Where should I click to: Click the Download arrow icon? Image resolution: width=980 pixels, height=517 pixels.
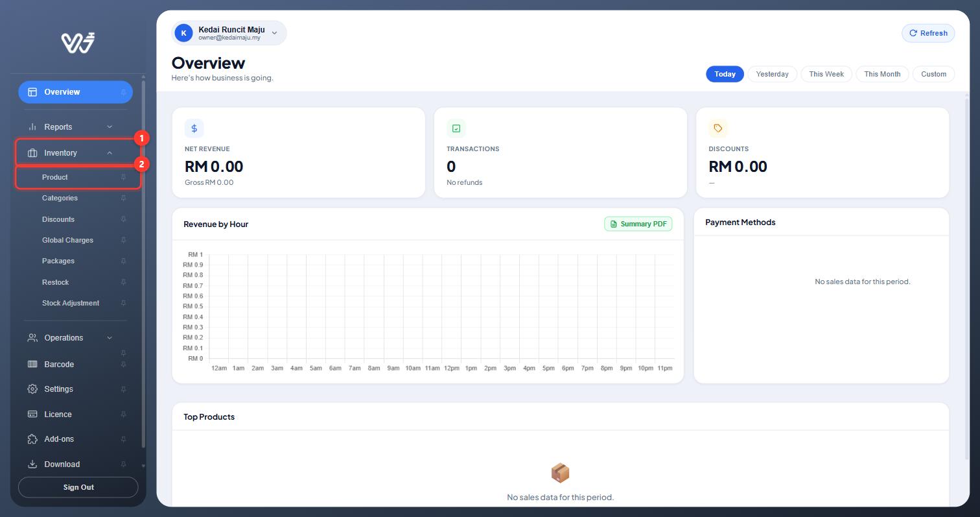pyautogui.click(x=32, y=464)
